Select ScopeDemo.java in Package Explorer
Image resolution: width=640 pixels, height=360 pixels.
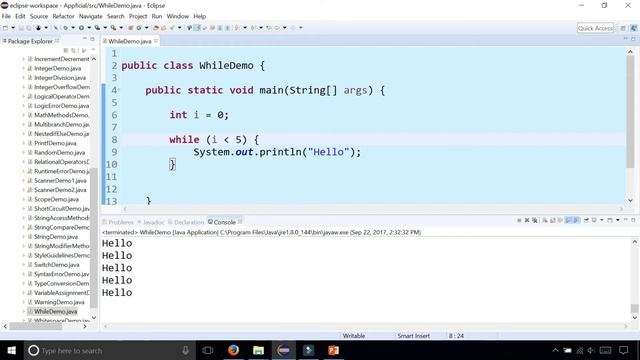56,199
